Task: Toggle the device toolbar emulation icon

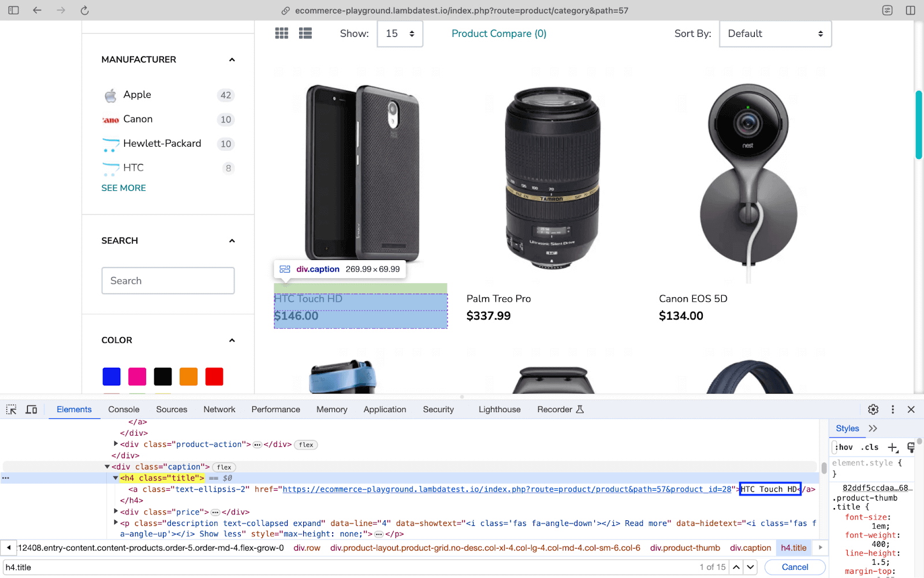Action: 31,409
